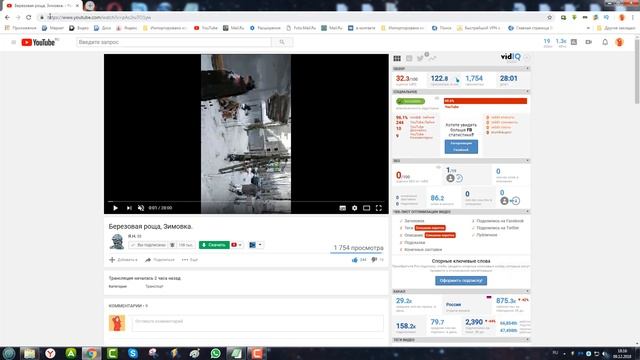640x360 pixels.
Task: Open Chrome menu three dots
Action: click(633, 17)
